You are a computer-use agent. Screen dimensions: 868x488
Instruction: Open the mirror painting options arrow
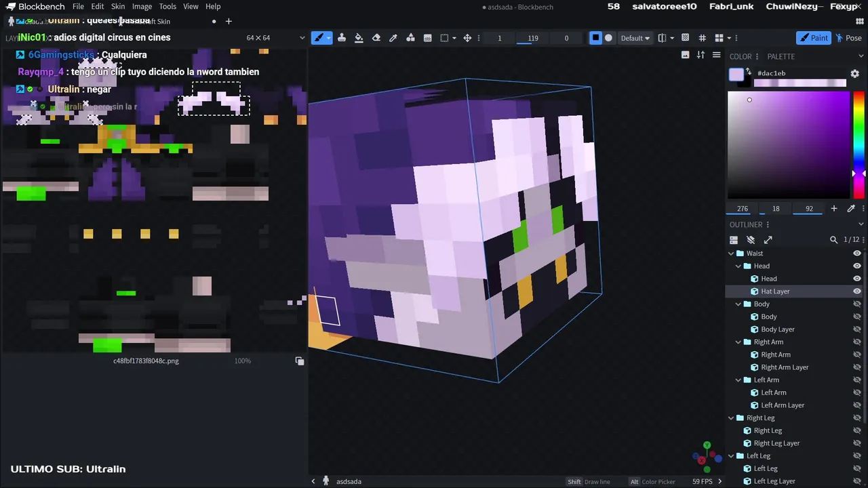pyautogui.click(x=672, y=38)
